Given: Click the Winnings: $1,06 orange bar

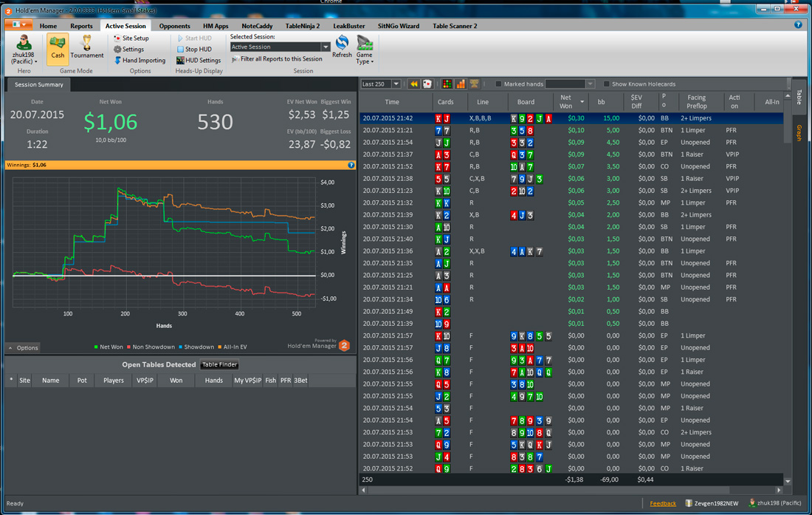Looking at the screenshot, I should [x=180, y=166].
